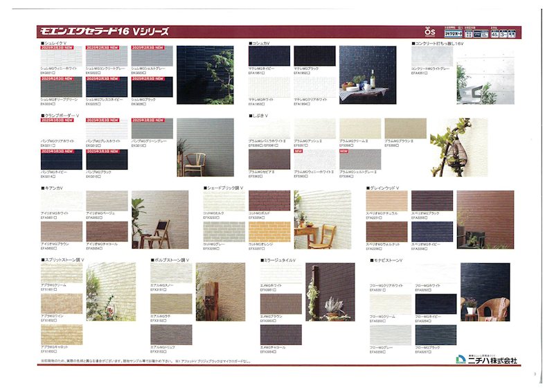Click the OS logo in the header

tap(429, 32)
